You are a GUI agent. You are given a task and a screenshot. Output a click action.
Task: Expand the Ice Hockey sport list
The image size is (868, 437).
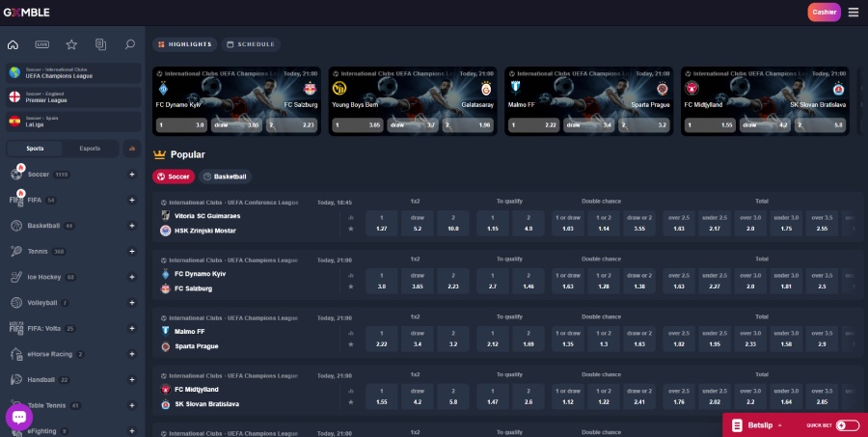pos(132,277)
